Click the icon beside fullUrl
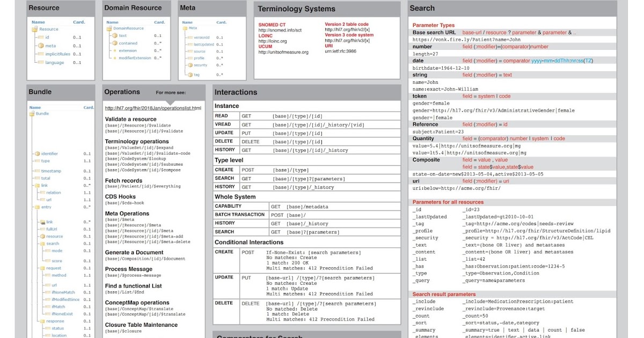Image resolution: width=644 pixels, height=338 pixels. 42,229
